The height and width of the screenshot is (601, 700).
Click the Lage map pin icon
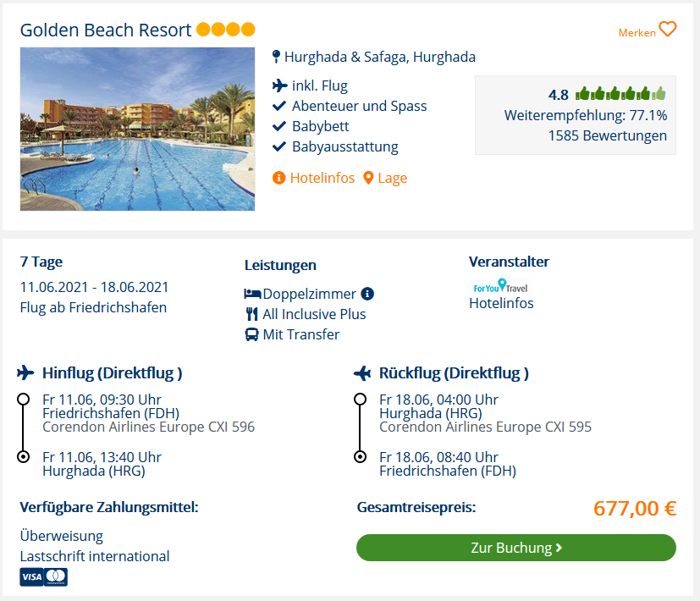tap(368, 178)
